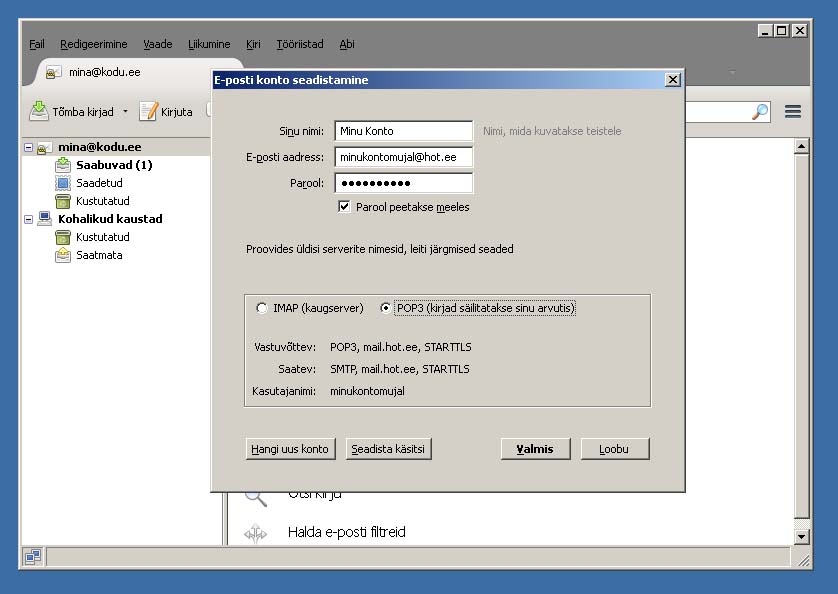Click the Valmis button

pyautogui.click(x=535, y=449)
